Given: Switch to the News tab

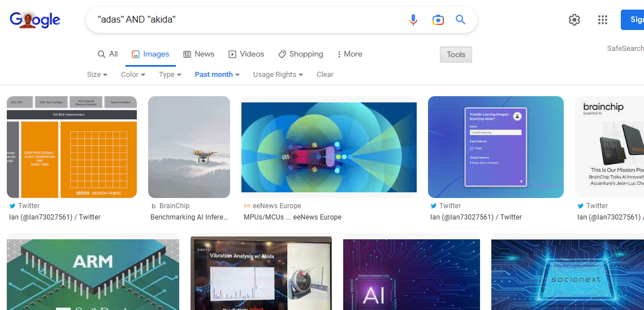Looking at the screenshot, I should coord(199,54).
